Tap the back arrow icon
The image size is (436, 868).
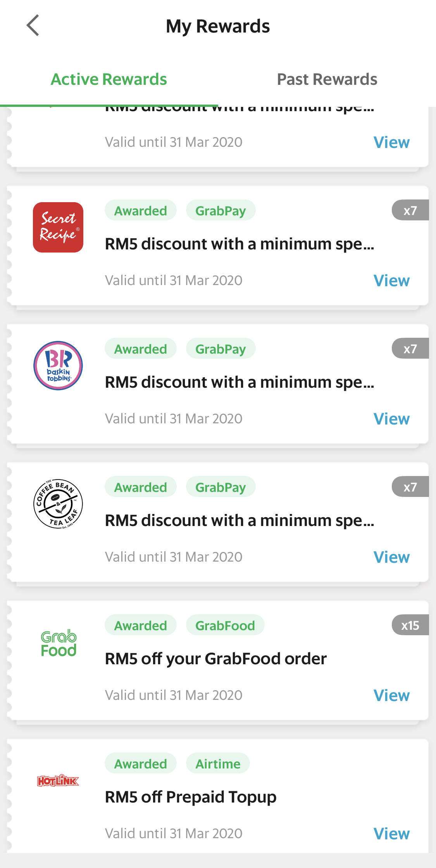33,26
